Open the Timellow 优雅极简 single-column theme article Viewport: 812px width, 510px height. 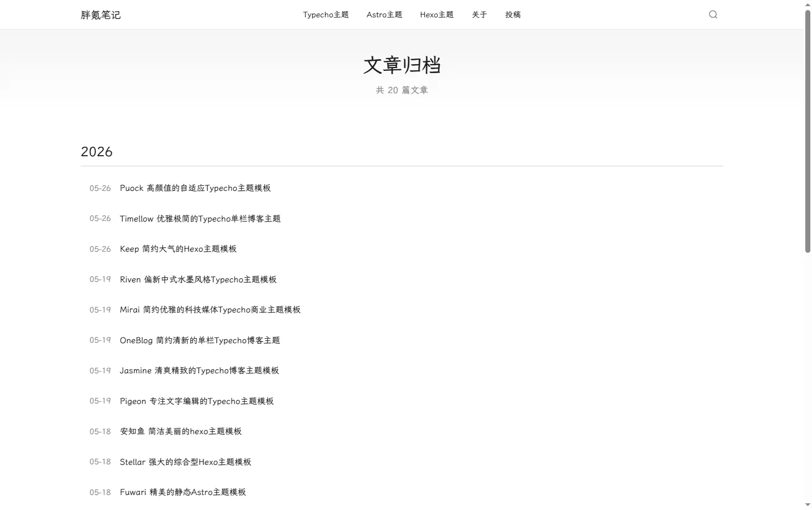[200, 219]
